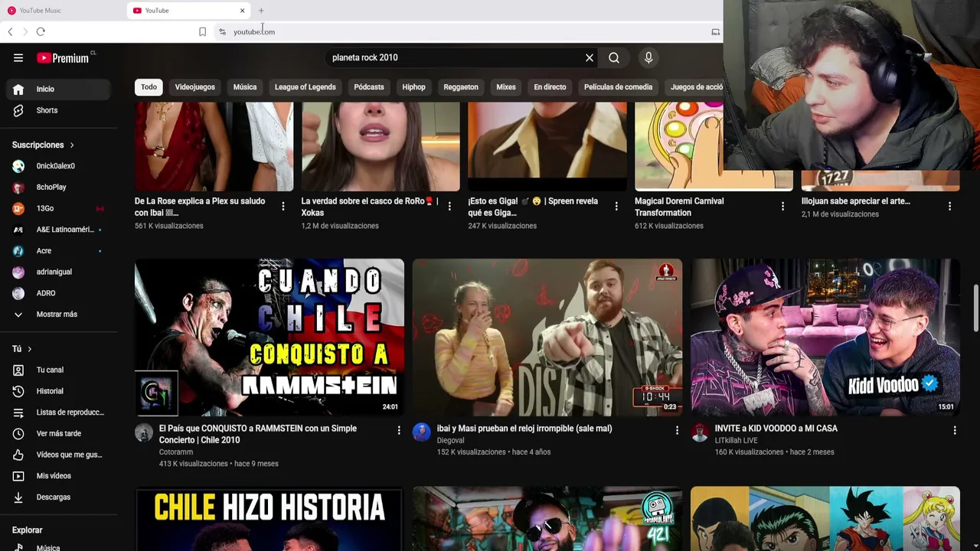Open Diegoval channel avatar

pos(422,432)
